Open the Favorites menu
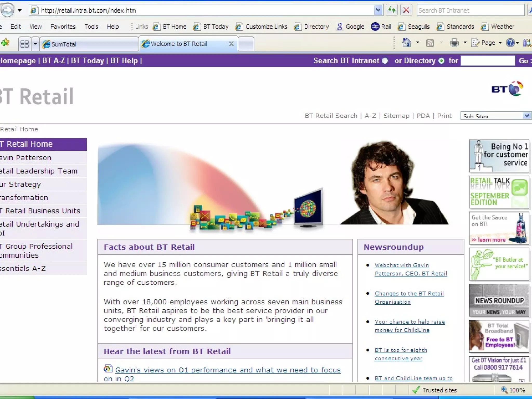 coord(63,27)
